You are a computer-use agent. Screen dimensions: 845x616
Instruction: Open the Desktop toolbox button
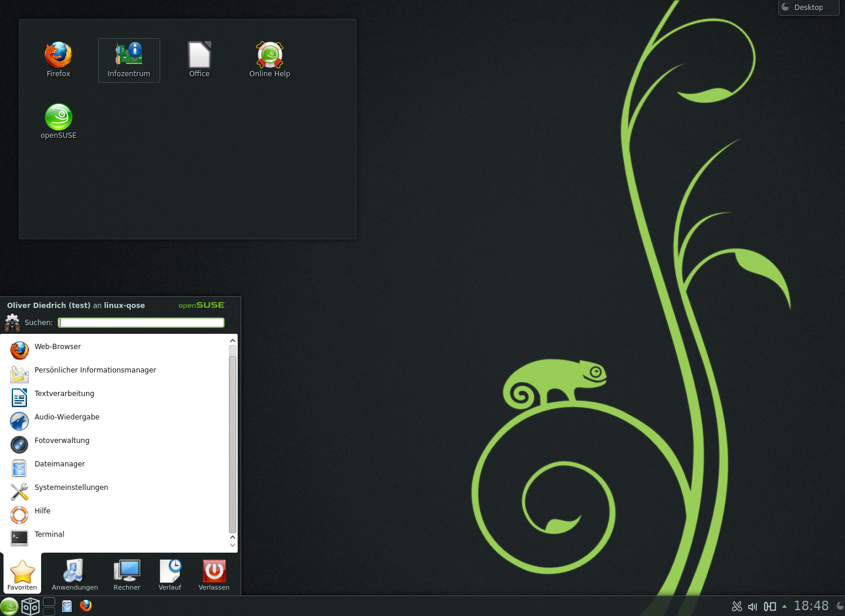click(x=809, y=8)
